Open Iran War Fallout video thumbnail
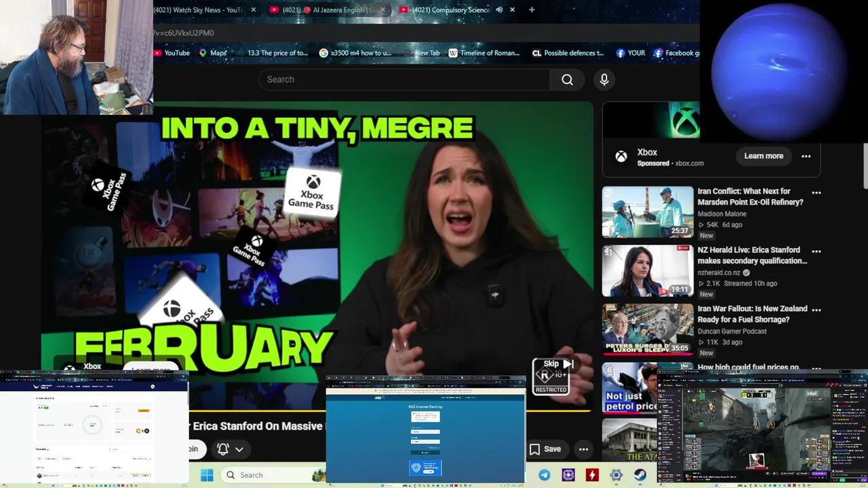The width and height of the screenshot is (868, 488). [x=648, y=329]
